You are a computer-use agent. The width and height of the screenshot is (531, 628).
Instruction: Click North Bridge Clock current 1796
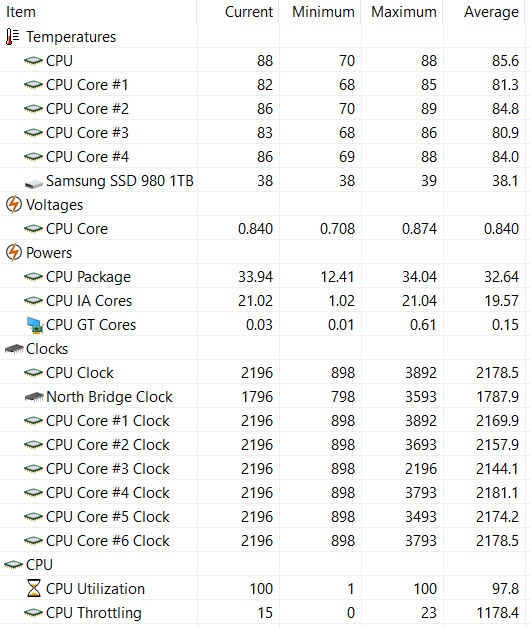257,397
